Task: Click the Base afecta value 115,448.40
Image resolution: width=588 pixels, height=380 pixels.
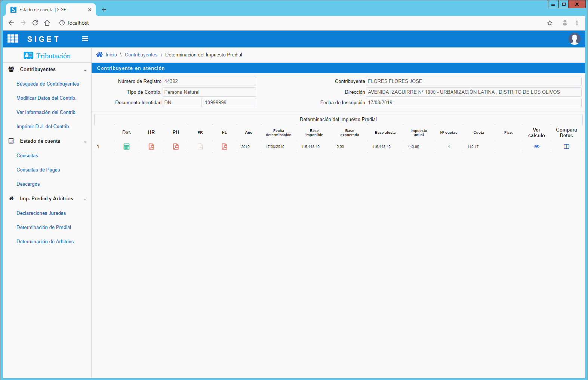Action: [x=381, y=146]
